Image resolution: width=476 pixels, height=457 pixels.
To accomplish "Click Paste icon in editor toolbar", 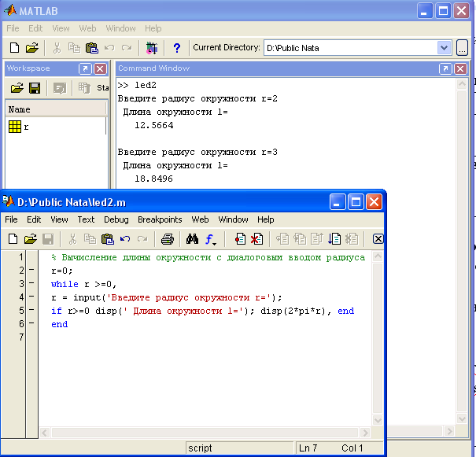I will point(108,239).
